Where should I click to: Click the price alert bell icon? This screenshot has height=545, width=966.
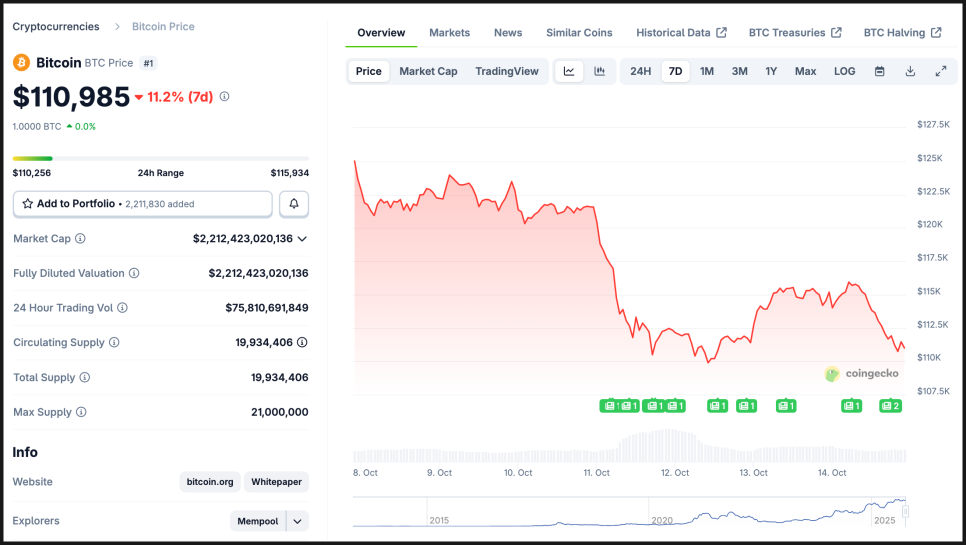pyautogui.click(x=294, y=204)
